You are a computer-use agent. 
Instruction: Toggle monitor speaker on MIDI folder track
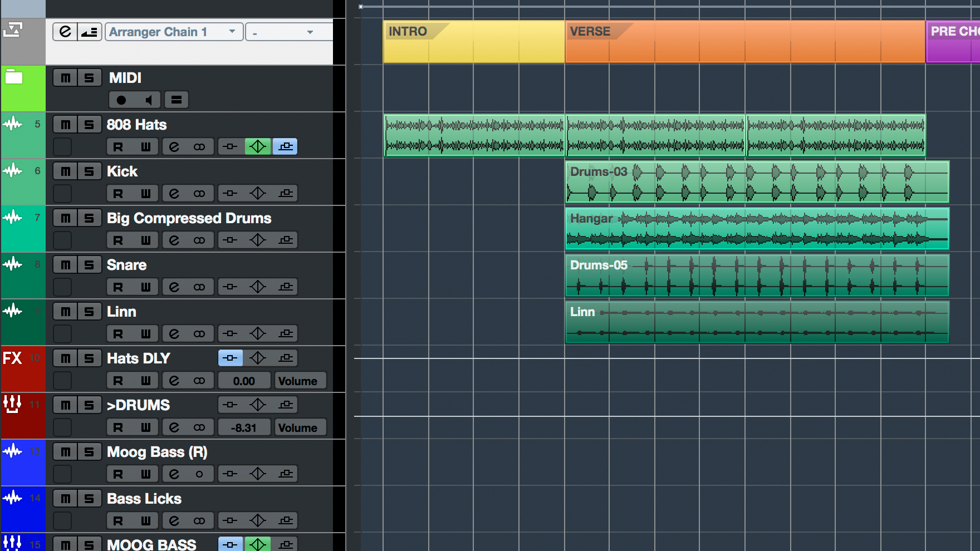click(x=148, y=100)
